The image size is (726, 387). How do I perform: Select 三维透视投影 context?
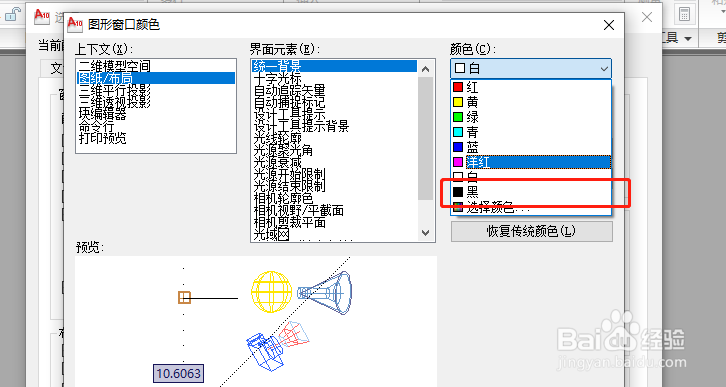click(x=156, y=102)
